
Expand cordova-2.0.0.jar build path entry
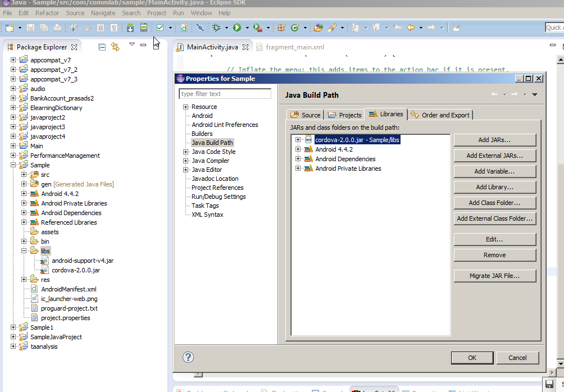[x=298, y=140]
